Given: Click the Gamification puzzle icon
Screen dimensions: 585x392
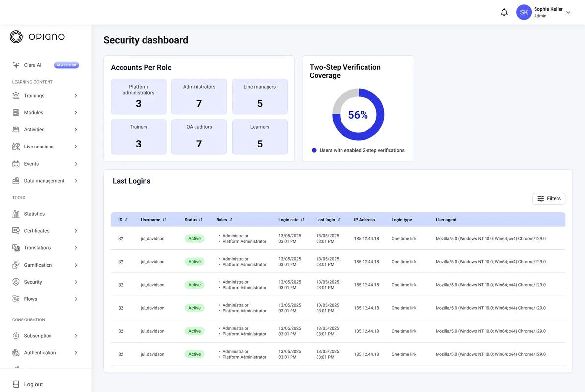Looking at the screenshot, I should point(16,265).
